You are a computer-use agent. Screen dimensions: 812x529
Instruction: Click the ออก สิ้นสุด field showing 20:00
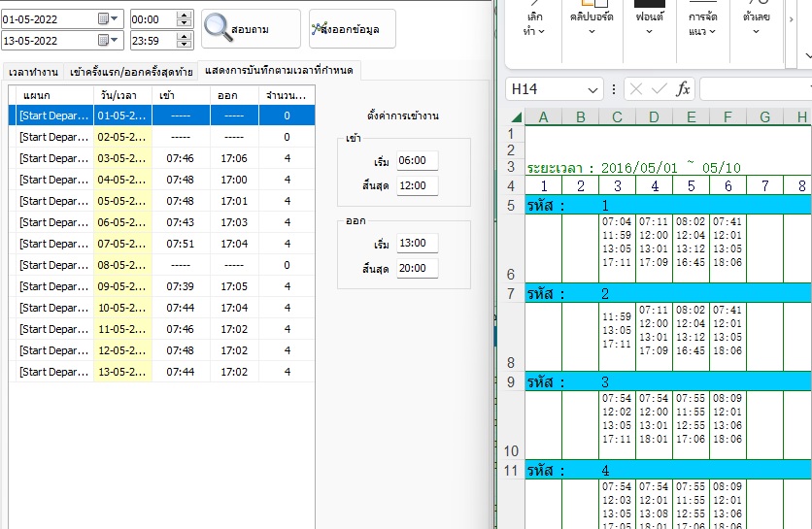pos(417,268)
